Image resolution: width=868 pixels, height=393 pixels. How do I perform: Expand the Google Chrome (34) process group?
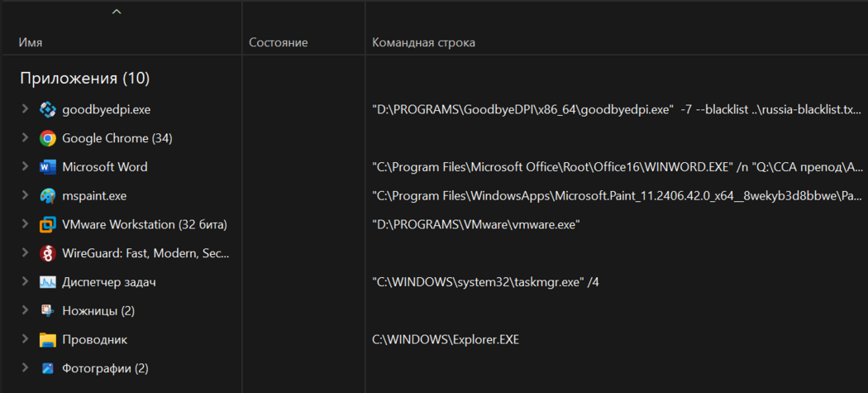pos(25,138)
